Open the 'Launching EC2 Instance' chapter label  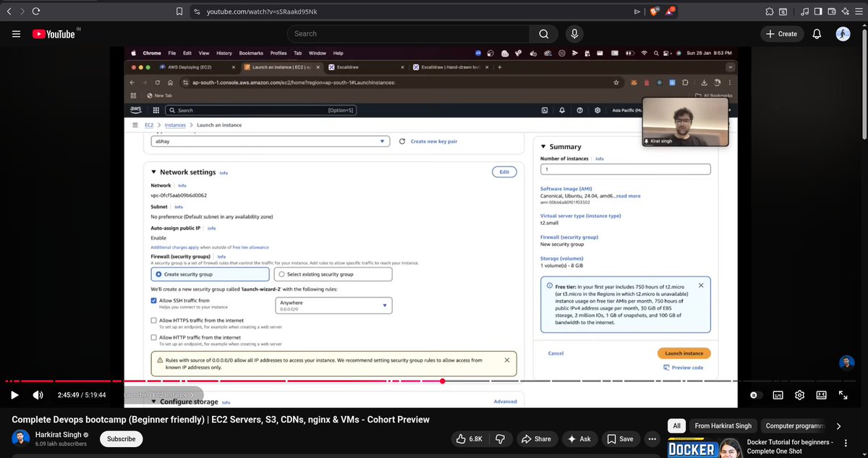pos(158,395)
